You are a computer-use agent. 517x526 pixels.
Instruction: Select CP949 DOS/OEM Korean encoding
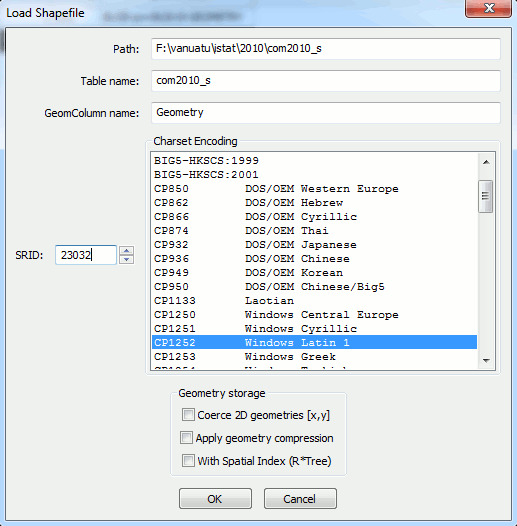tap(314, 273)
